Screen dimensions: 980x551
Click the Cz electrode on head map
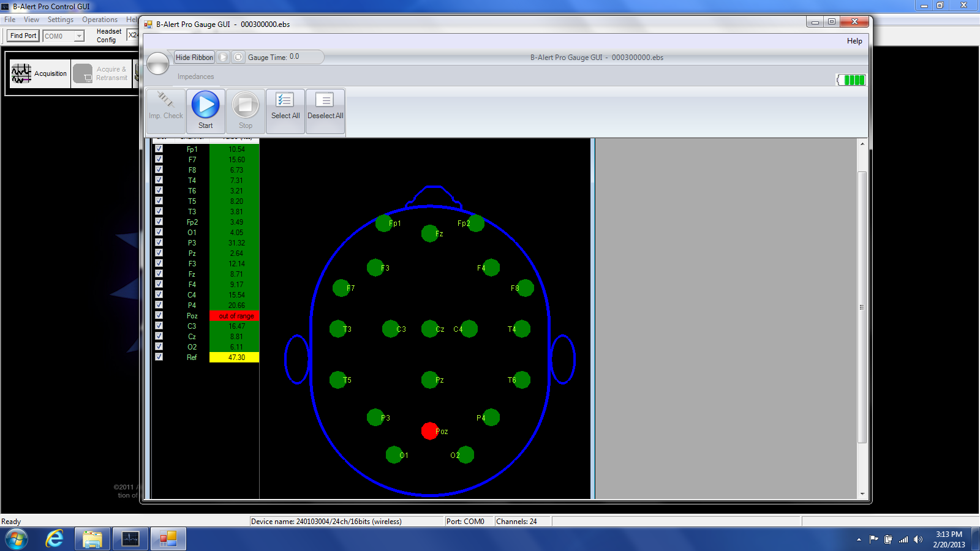click(x=430, y=329)
